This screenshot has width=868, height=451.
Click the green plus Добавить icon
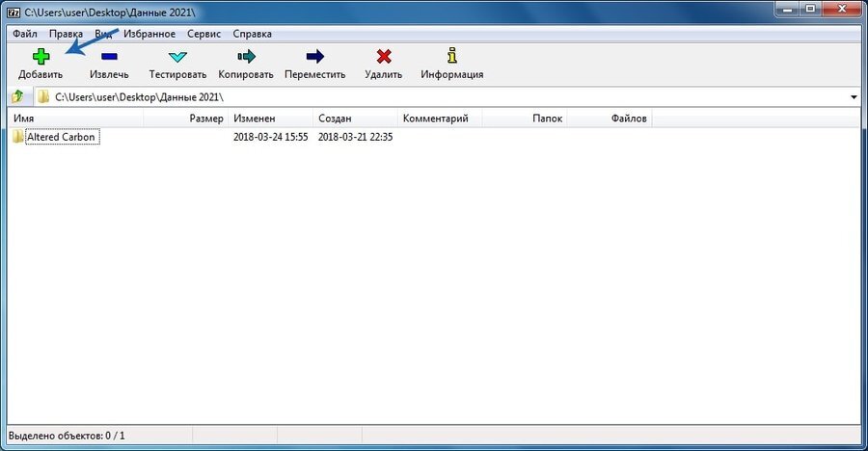(41, 57)
